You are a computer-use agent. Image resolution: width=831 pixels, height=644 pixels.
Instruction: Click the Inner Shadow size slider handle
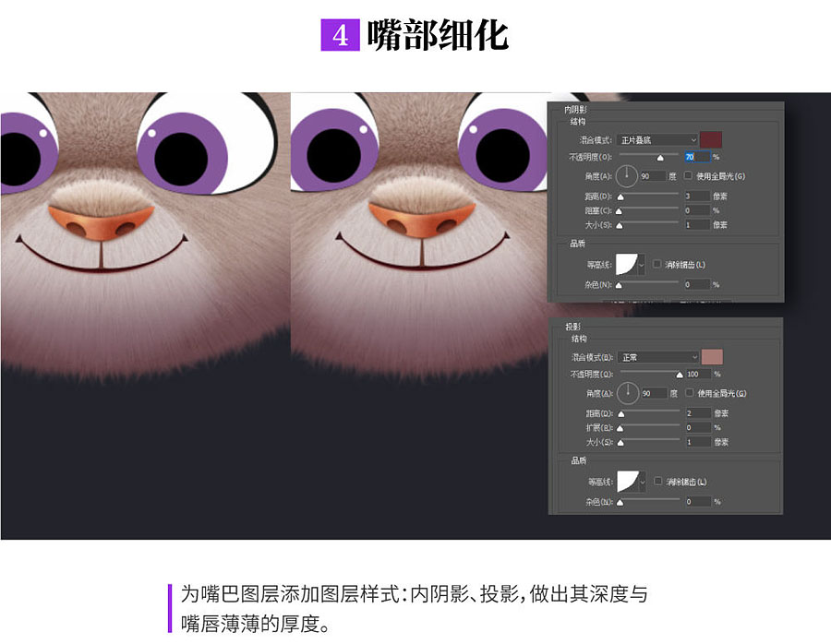coord(620,226)
